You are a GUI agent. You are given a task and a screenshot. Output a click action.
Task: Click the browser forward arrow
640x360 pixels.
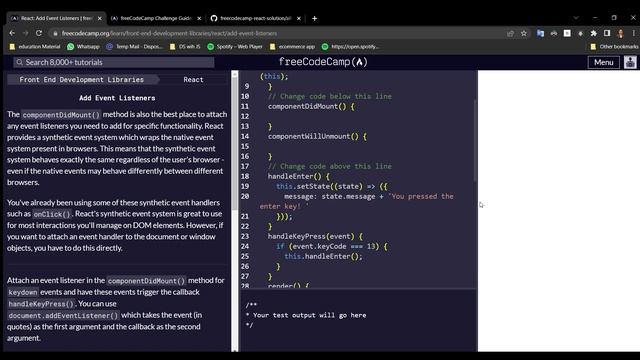25,33
